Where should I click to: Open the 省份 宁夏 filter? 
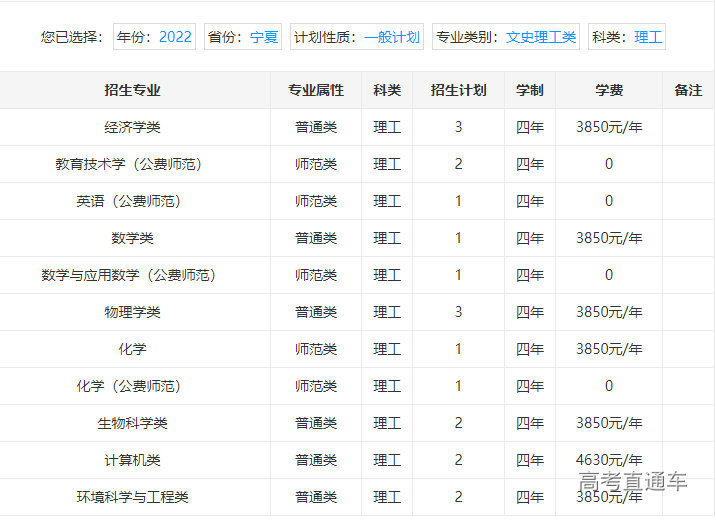(x=243, y=37)
